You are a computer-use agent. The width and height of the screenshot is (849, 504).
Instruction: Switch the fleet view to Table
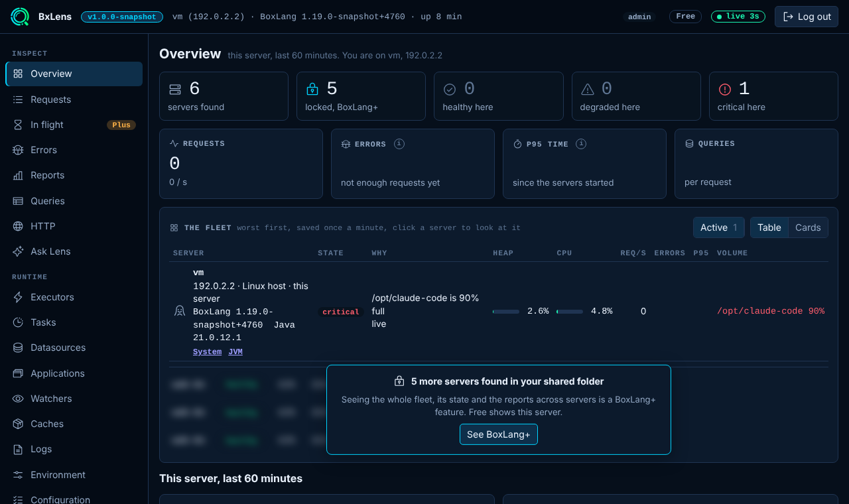pyautogui.click(x=769, y=227)
